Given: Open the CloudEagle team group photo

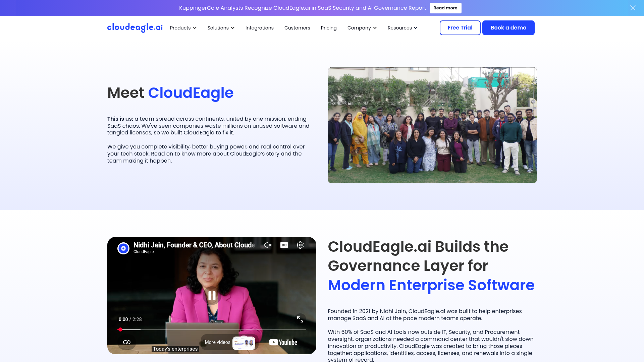Looking at the screenshot, I should point(432,125).
